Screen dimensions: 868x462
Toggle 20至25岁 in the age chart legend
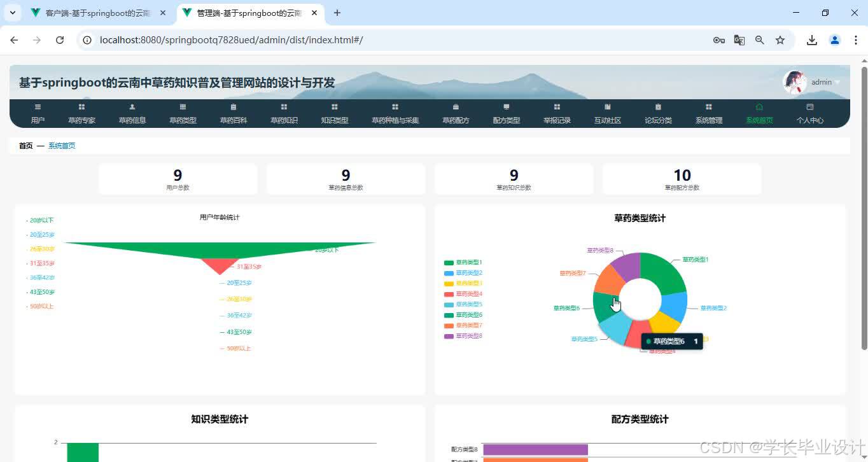pyautogui.click(x=40, y=235)
